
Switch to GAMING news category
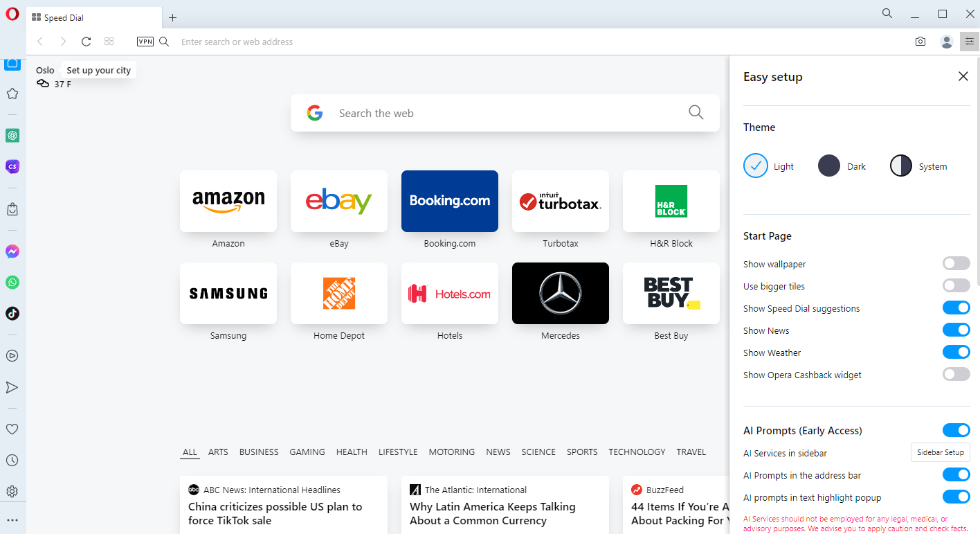307,452
